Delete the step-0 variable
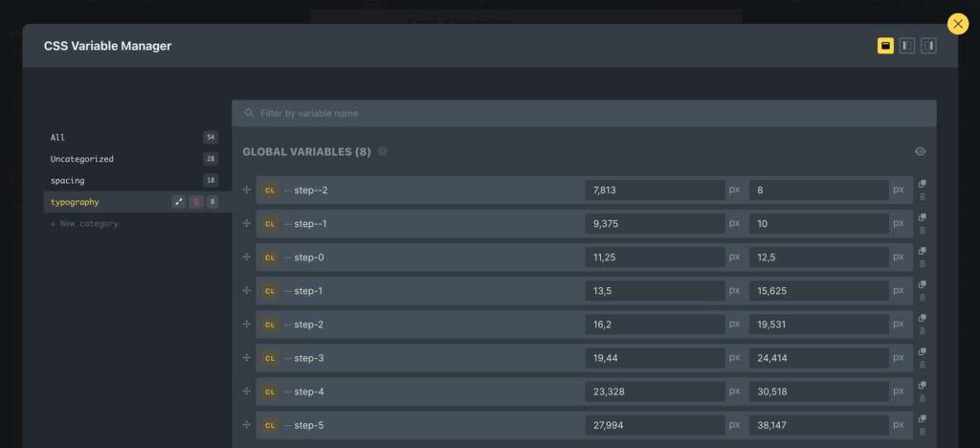This screenshot has width=980, height=448. pyautogui.click(x=923, y=263)
